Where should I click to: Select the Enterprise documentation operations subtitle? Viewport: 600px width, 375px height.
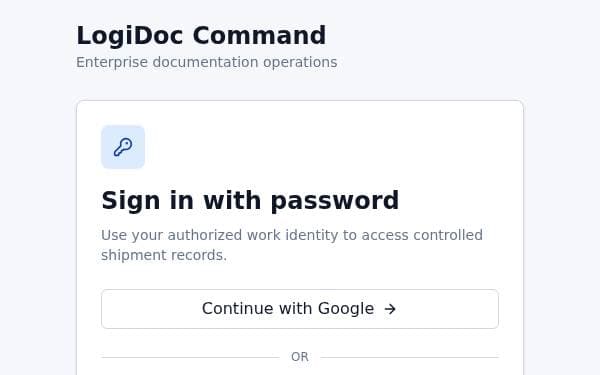(x=207, y=62)
